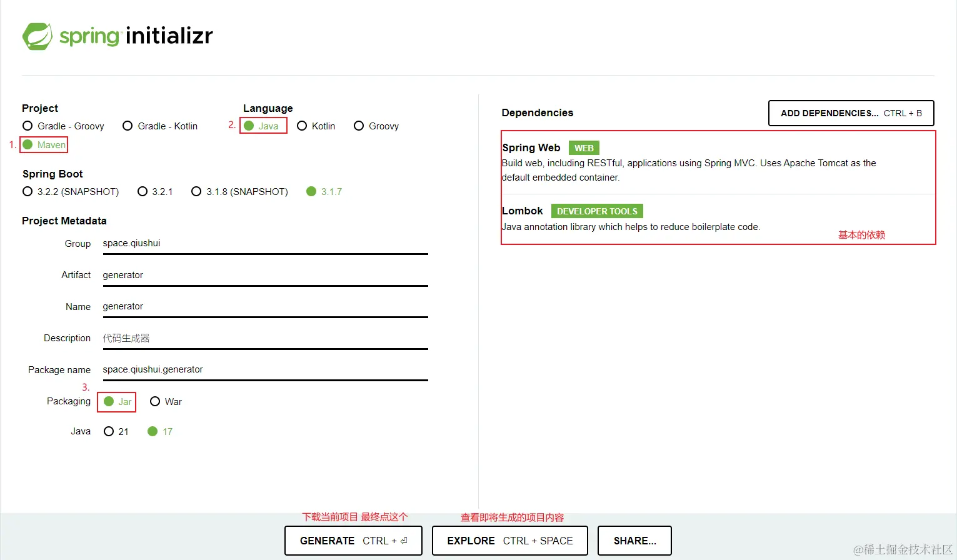The width and height of the screenshot is (957, 560).
Task: Focus the Package name input field
Action: click(x=265, y=370)
